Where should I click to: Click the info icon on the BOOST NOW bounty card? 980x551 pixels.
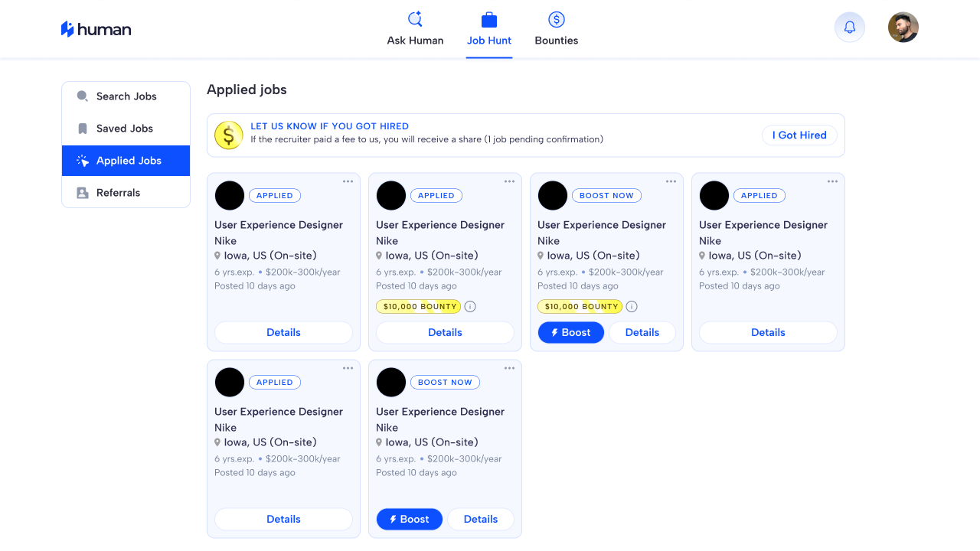point(632,307)
